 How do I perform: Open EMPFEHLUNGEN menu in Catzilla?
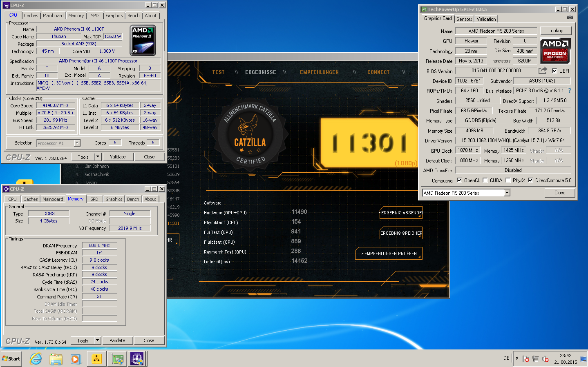[320, 72]
